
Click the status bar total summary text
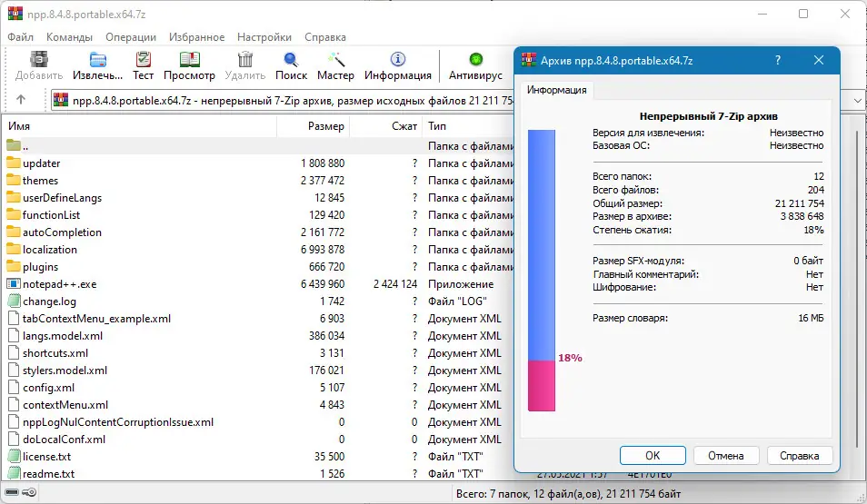click(x=568, y=493)
